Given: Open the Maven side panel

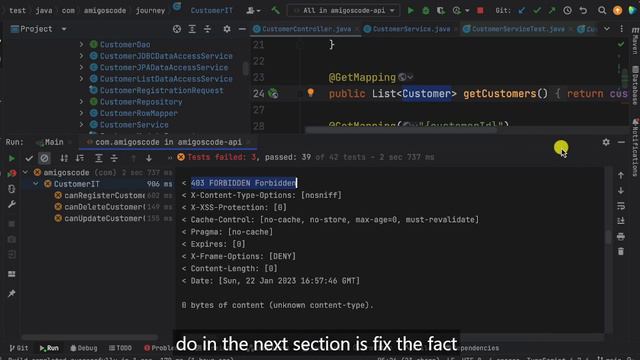Looking at the screenshot, I should click(x=635, y=42).
